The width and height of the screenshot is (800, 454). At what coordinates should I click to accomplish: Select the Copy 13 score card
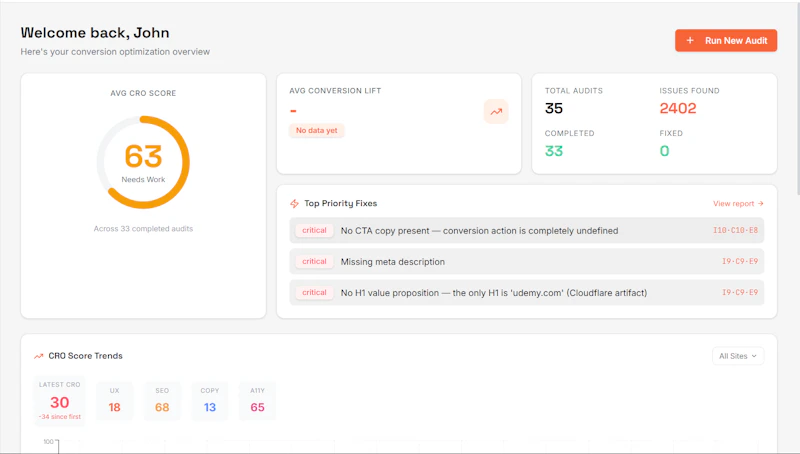210,401
